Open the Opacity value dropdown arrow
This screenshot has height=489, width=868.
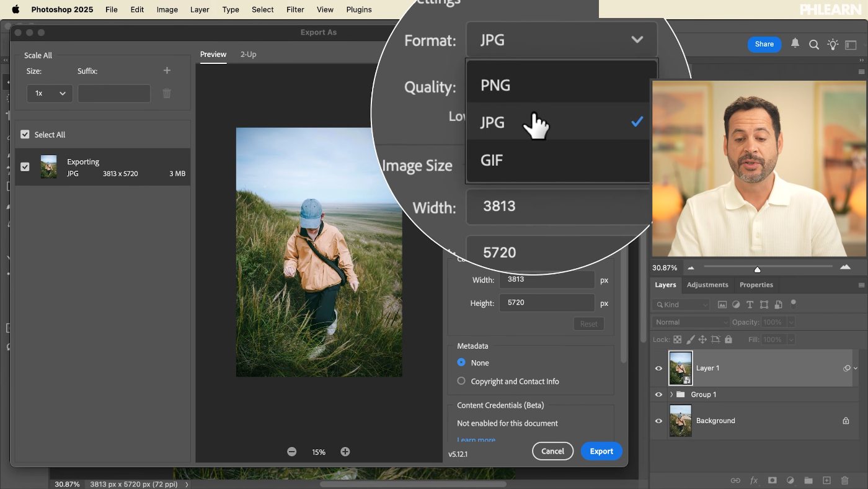pos(790,322)
